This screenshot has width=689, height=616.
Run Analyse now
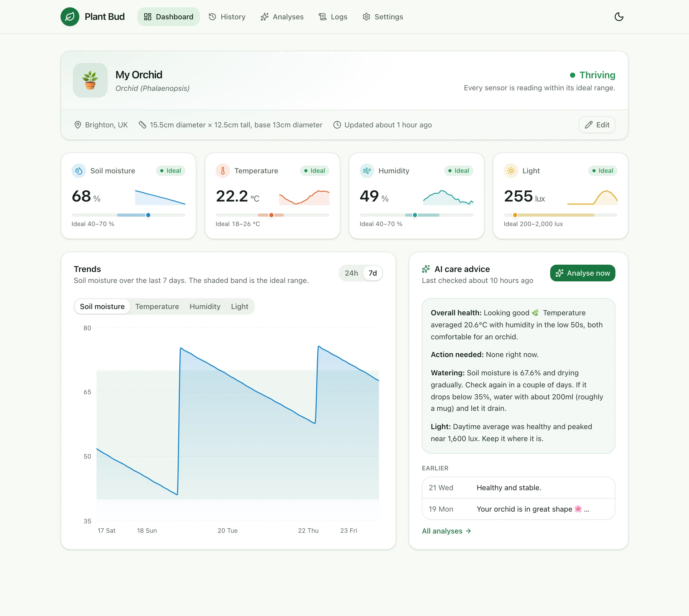[583, 273]
